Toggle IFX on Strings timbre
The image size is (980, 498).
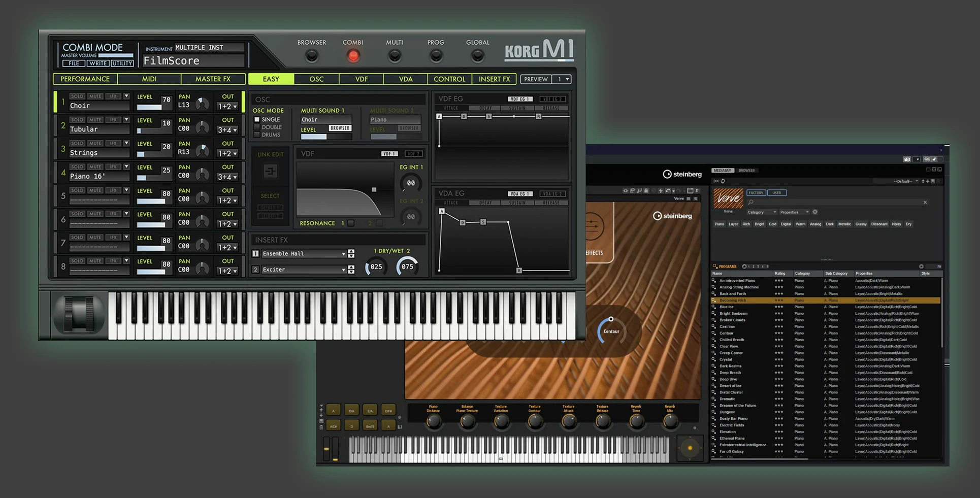[113, 143]
